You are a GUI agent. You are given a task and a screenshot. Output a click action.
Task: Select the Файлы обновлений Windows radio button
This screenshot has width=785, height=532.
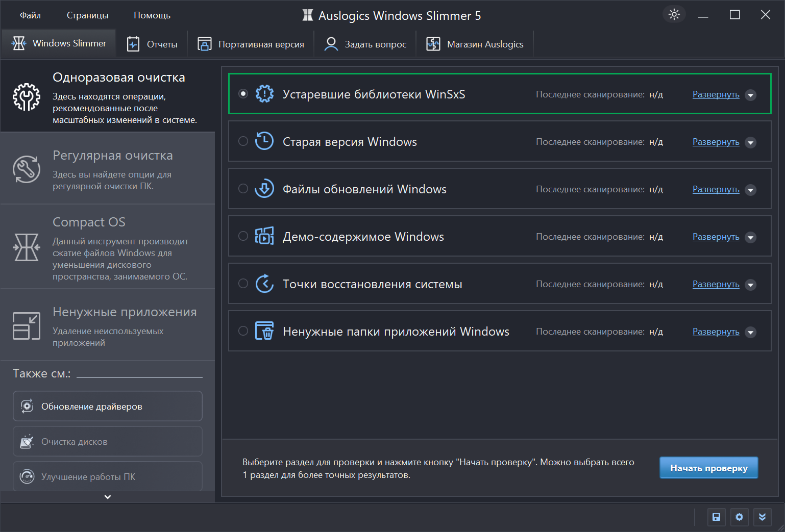[x=243, y=188]
